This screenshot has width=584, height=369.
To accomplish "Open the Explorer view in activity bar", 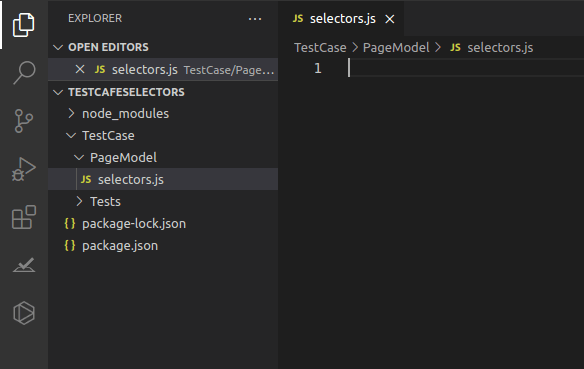I will tap(24, 25).
